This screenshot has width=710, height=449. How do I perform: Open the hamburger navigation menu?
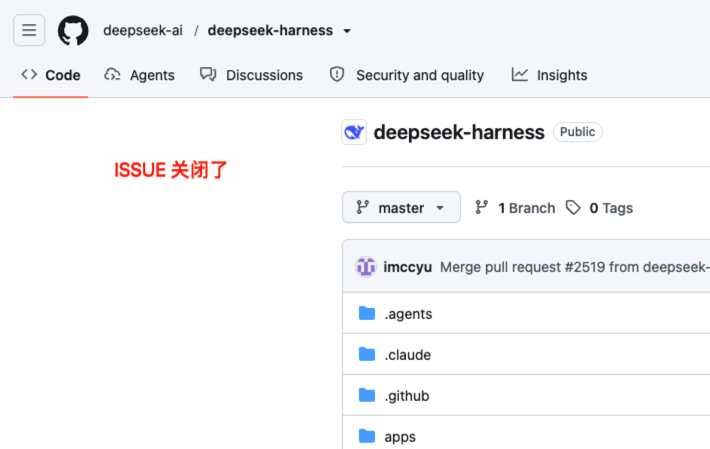pos(29,30)
